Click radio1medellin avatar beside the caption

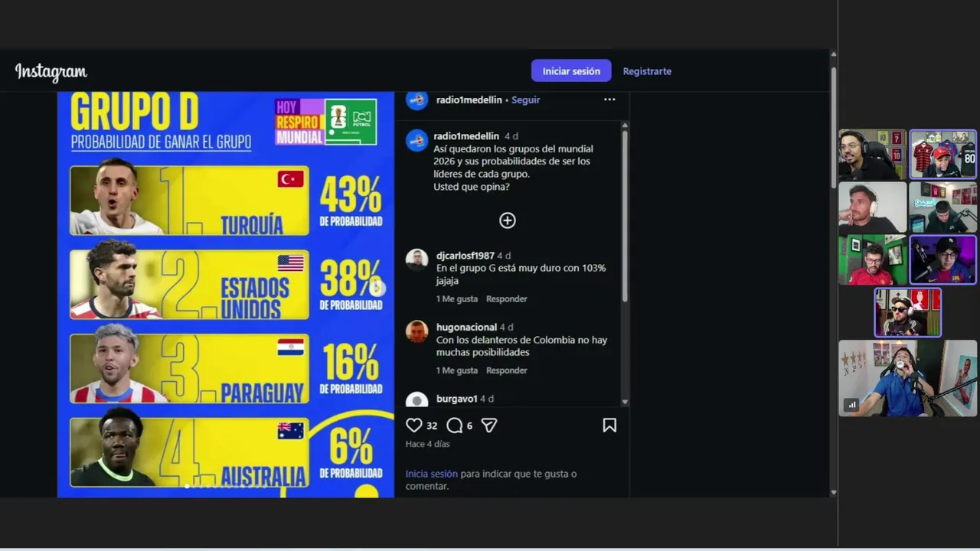pos(416,140)
